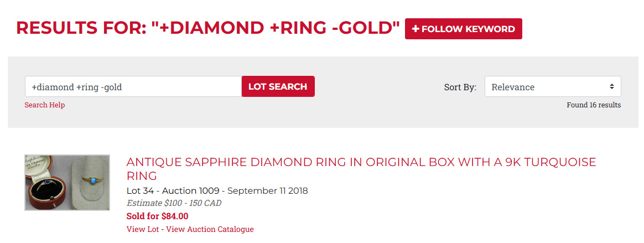Screen dimensions: 644x243
Task: Open the Search Help link
Action: point(45,105)
